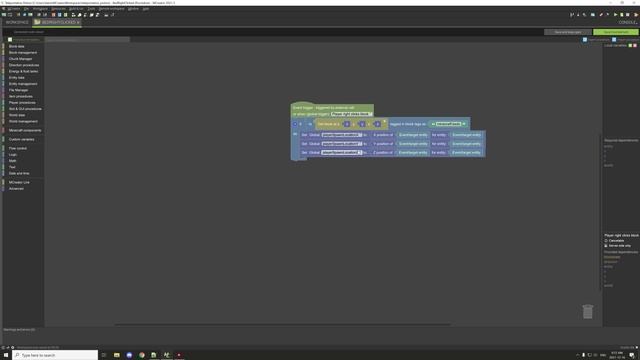The height and width of the screenshot is (360, 640).
Task: Open Minecraft components category
Action: click(x=25, y=130)
